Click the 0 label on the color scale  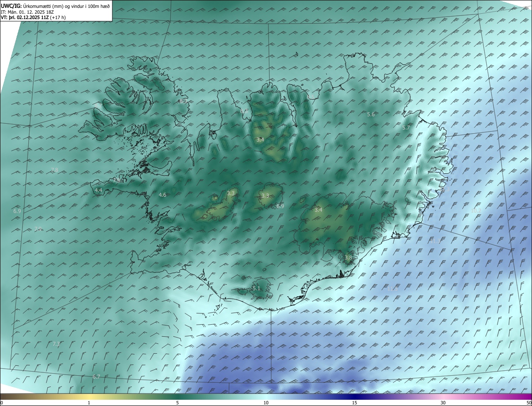(2, 403)
